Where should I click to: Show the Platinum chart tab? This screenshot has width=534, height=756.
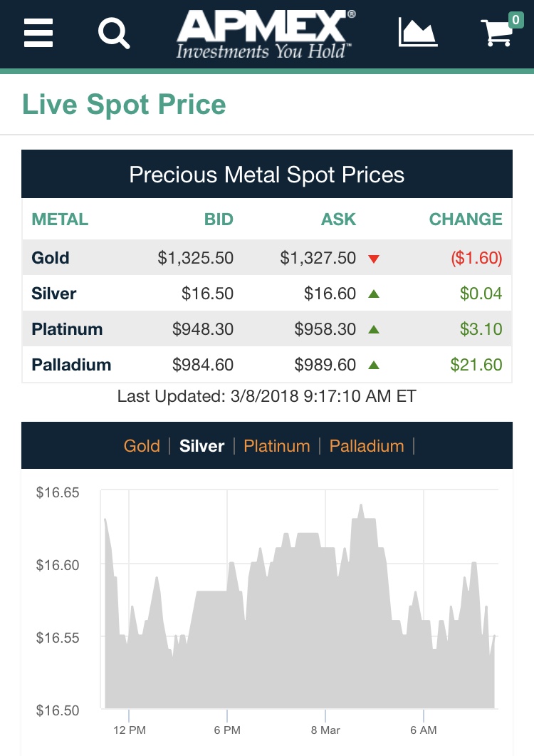pyautogui.click(x=277, y=446)
